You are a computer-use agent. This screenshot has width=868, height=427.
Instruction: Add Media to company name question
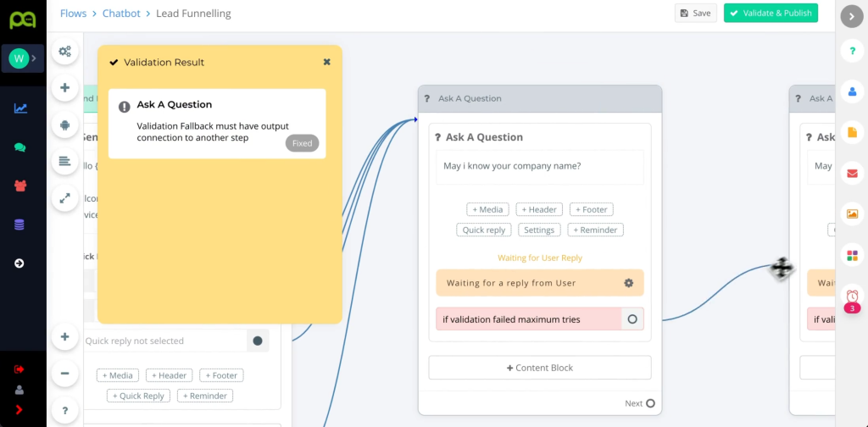pos(487,209)
